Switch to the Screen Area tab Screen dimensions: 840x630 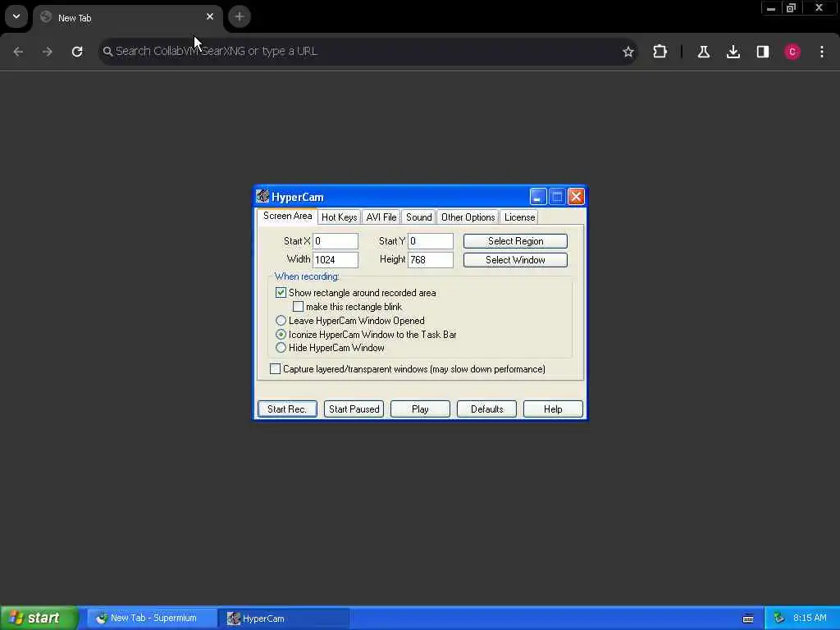(287, 216)
